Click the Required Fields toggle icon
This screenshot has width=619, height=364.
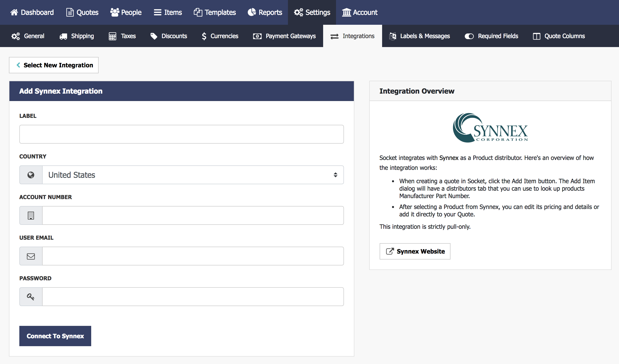click(469, 36)
